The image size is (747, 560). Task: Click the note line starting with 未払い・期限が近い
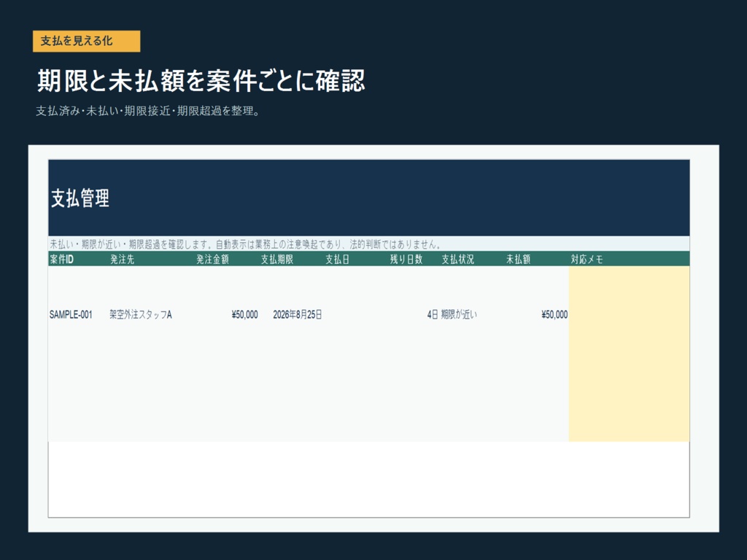pyautogui.click(x=245, y=244)
